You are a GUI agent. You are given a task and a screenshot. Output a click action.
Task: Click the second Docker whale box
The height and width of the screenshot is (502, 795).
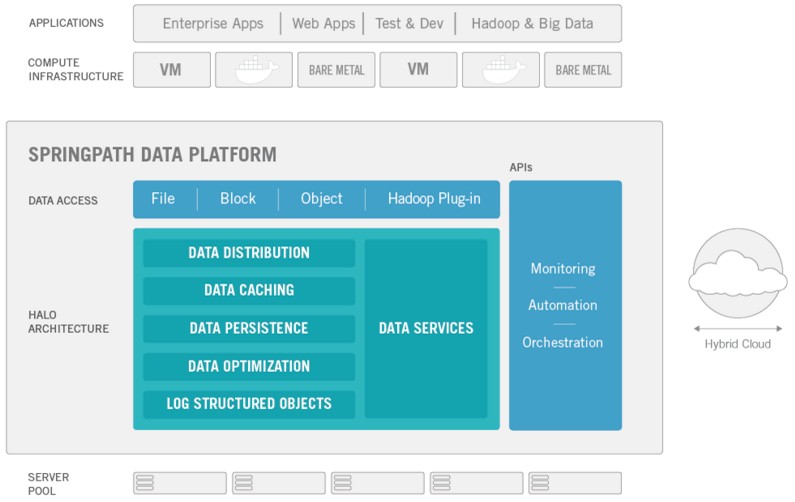pyautogui.click(x=501, y=70)
